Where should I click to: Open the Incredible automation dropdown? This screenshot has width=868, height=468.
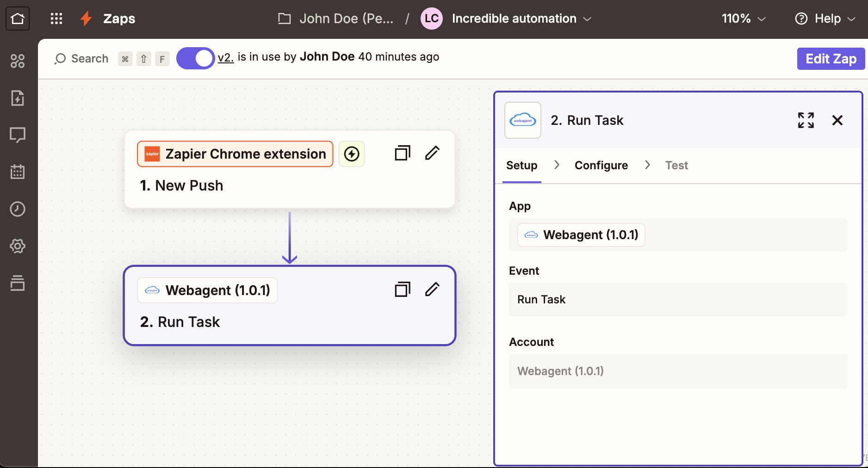point(587,19)
